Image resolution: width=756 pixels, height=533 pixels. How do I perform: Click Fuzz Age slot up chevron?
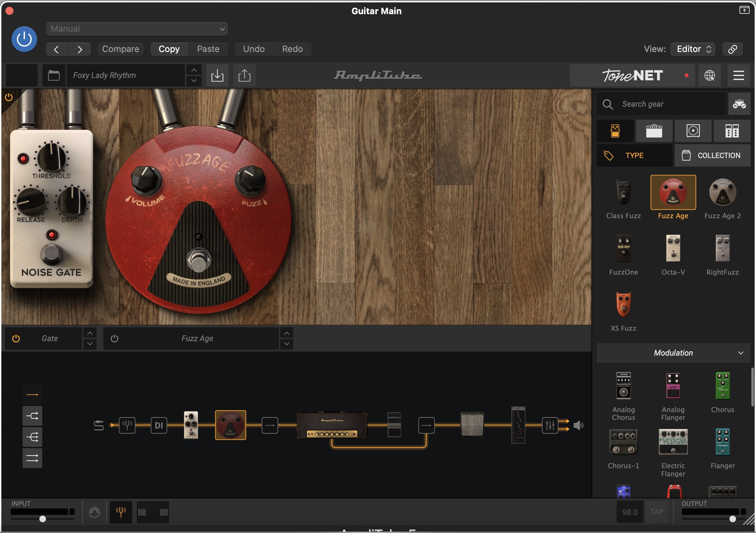287,333
